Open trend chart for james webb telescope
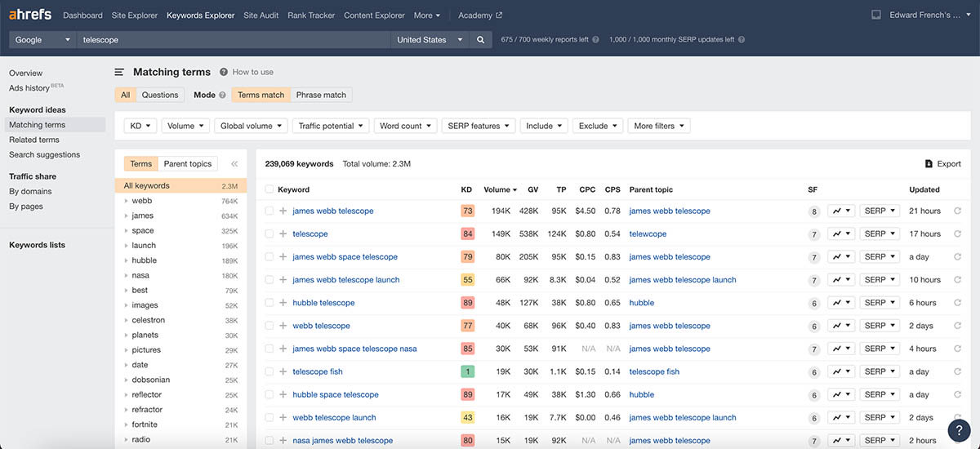980x449 pixels. point(841,211)
